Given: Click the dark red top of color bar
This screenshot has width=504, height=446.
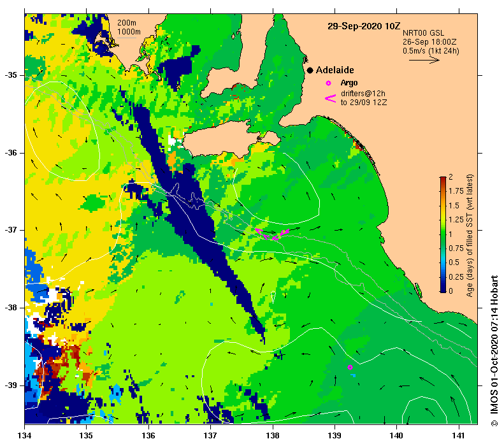Looking at the screenshot, I should [x=443, y=179].
